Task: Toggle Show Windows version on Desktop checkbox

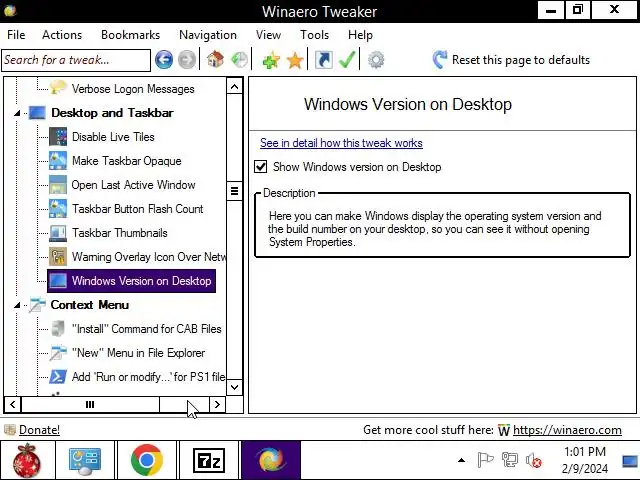Action: pyautogui.click(x=260, y=167)
